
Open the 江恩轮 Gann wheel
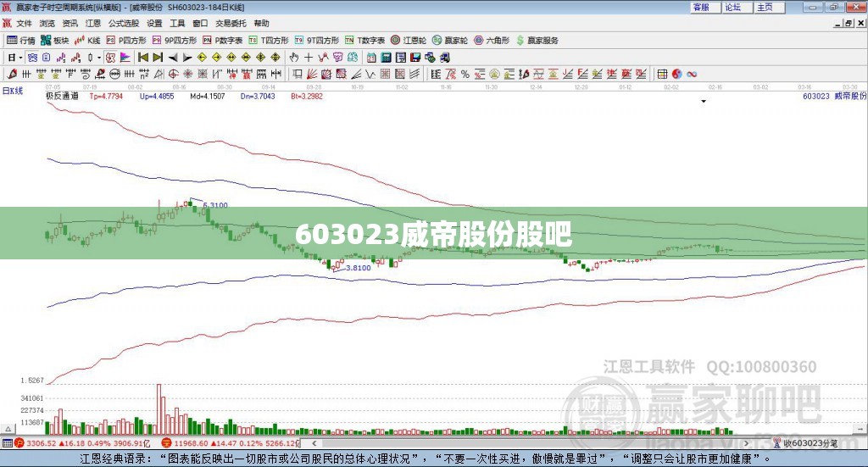[x=409, y=41]
